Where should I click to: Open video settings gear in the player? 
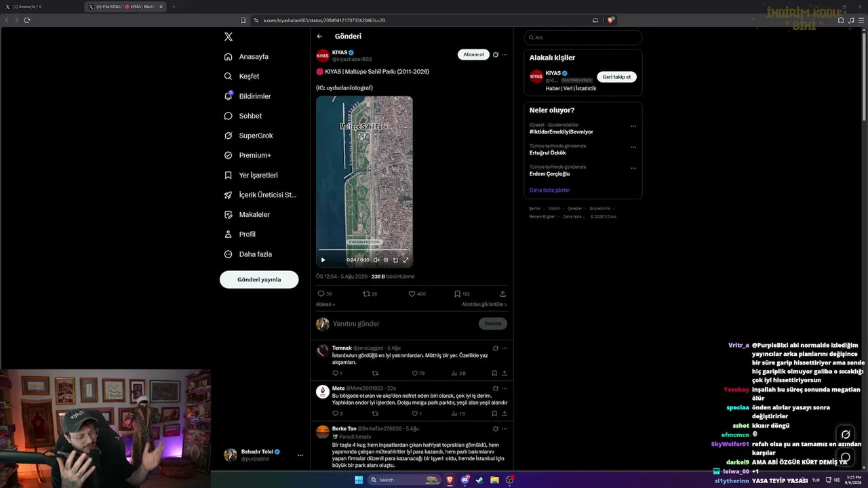(x=386, y=260)
